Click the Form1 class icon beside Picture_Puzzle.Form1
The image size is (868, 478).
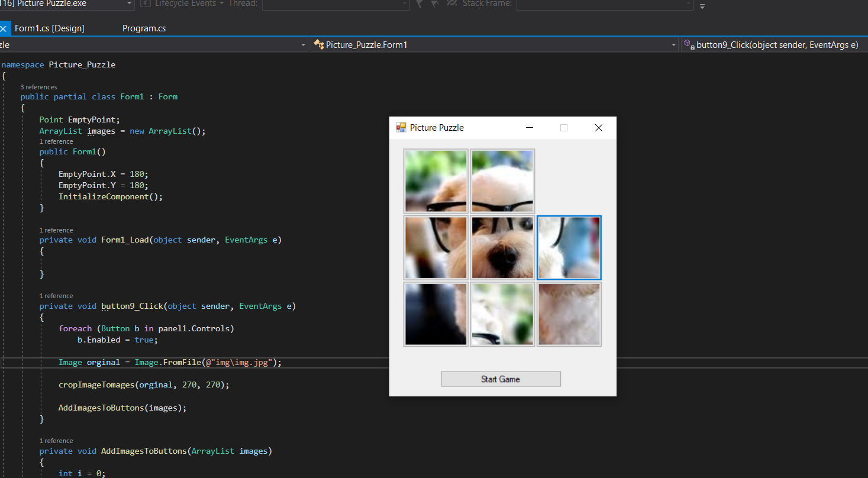click(318, 44)
